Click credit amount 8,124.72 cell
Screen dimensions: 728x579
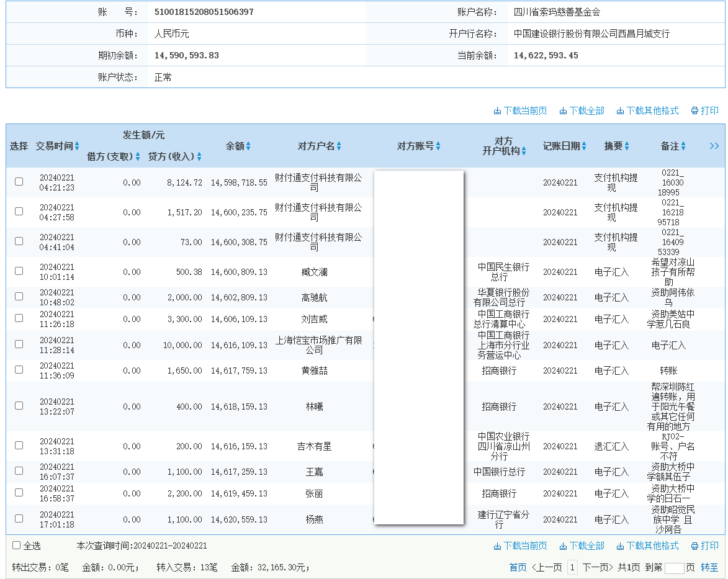tap(185, 183)
